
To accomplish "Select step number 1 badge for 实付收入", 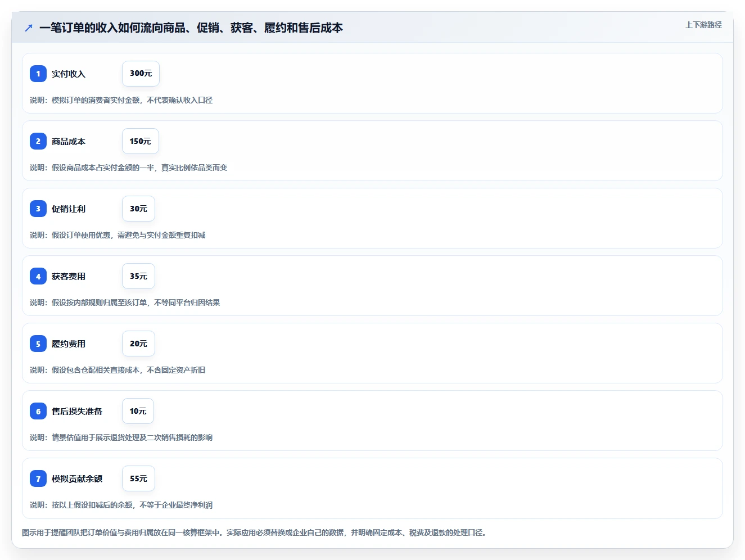I will click(x=38, y=74).
